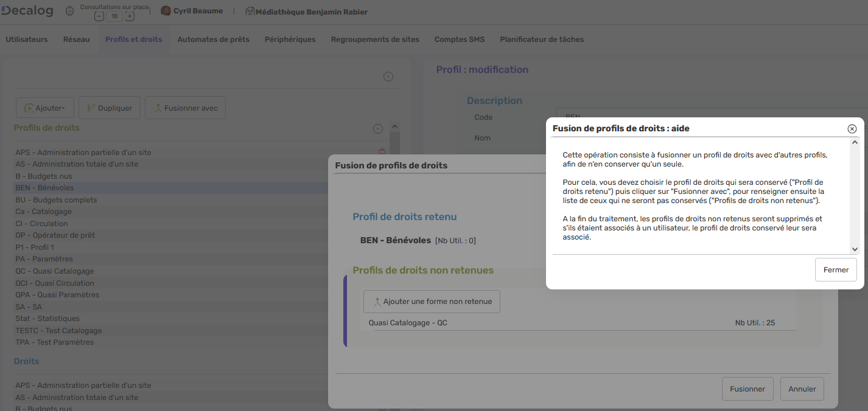Open the Planificateur de tâches tab
This screenshot has height=411, width=868.
coord(541,39)
